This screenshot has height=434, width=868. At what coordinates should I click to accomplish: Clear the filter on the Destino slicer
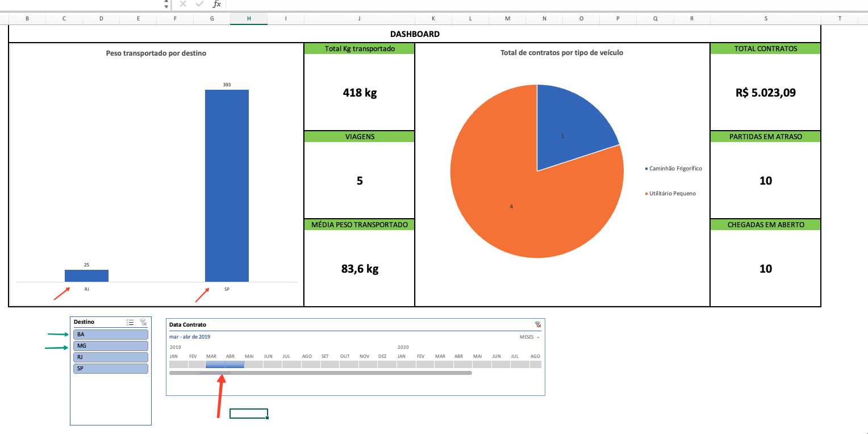(x=143, y=322)
